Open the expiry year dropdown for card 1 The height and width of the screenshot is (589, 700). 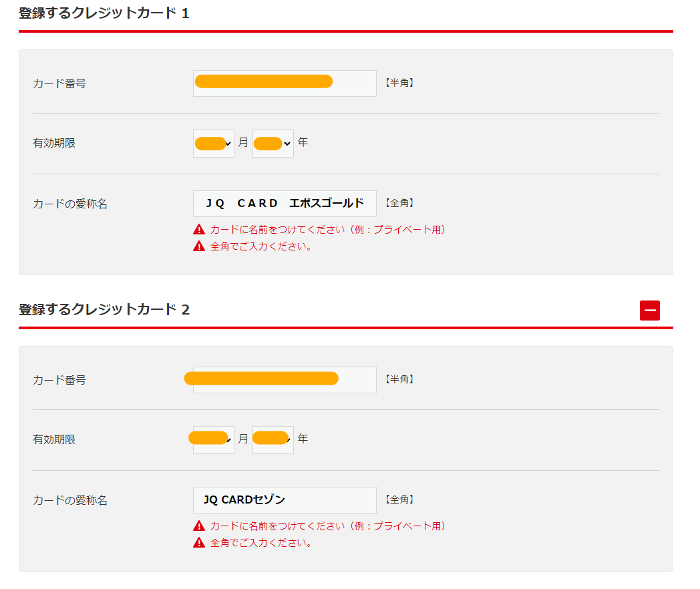pyautogui.click(x=273, y=144)
